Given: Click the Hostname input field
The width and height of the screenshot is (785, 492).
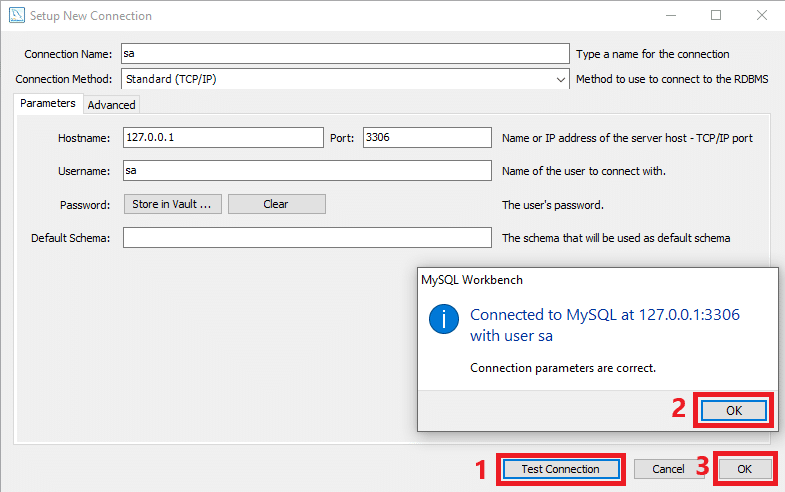Looking at the screenshot, I should click(223, 137).
